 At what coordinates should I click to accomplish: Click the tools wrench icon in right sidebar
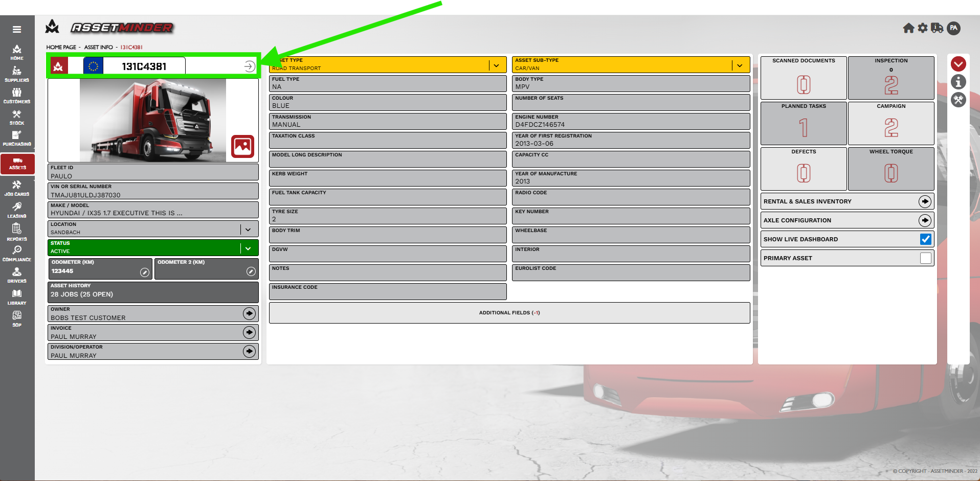(958, 100)
